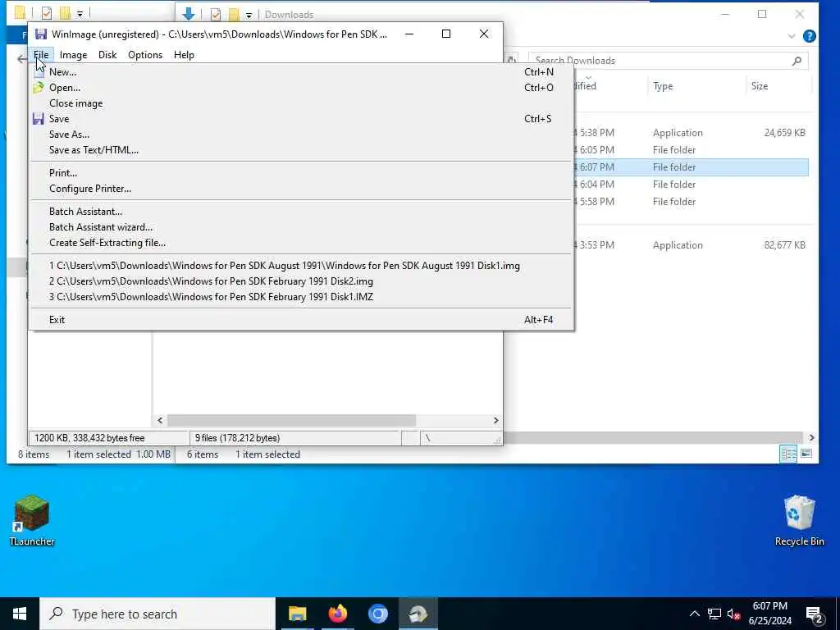Open quick access dropdown of back Explorer window

pyautogui.click(x=80, y=13)
